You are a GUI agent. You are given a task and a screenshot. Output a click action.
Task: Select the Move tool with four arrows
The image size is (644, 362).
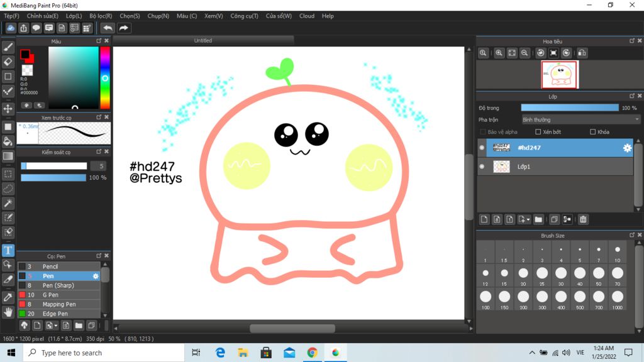[8, 109]
